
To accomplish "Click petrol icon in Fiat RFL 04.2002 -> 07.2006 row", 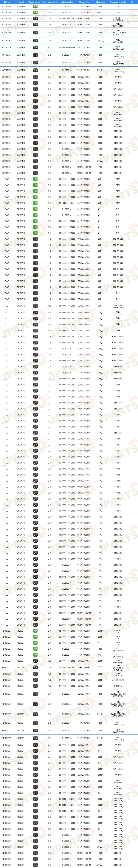I will click(35, 221).
